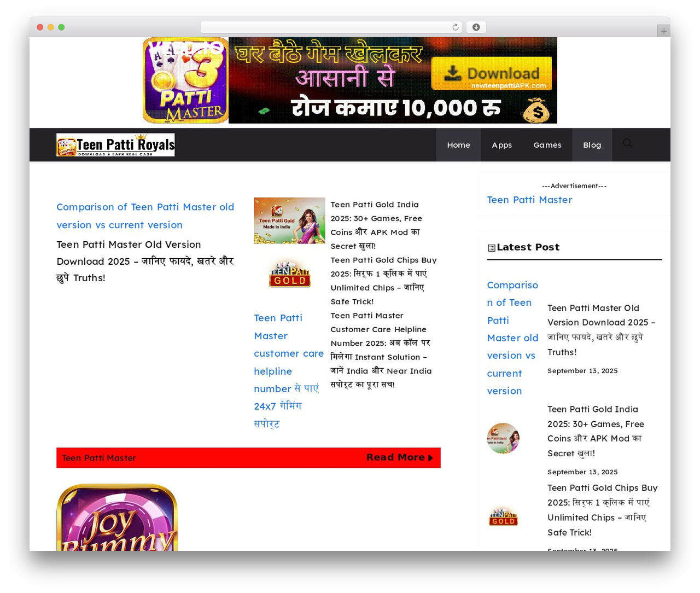Open the Blog menu item
Screen dimensions: 700x593
pyautogui.click(x=592, y=145)
